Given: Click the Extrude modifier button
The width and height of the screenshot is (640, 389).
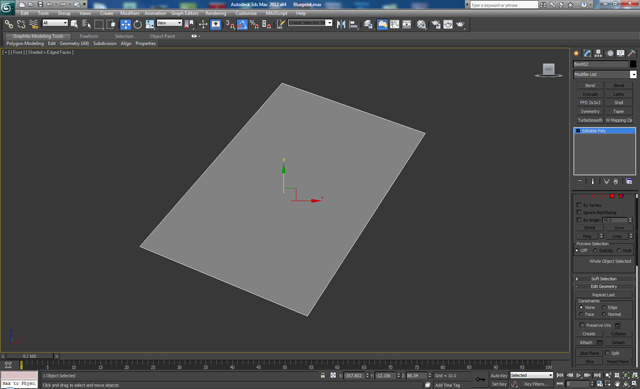Looking at the screenshot, I should pyautogui.click(x=590, y=94).
